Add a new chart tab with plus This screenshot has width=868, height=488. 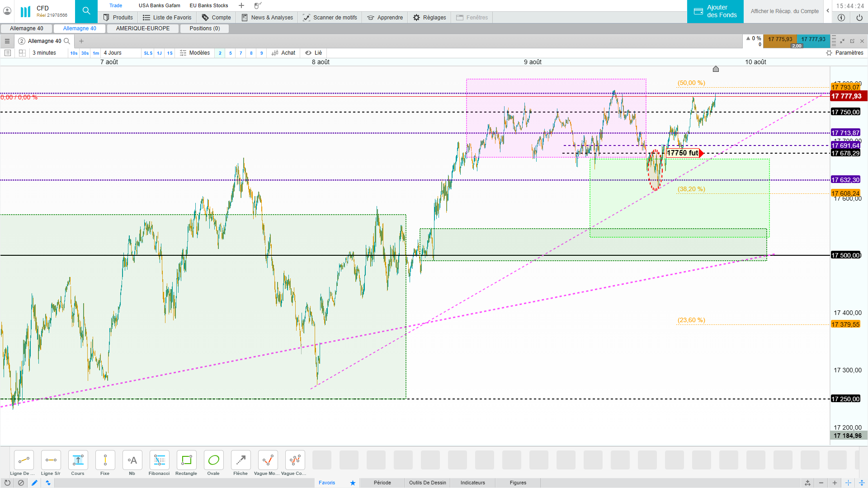click(81, 41)
